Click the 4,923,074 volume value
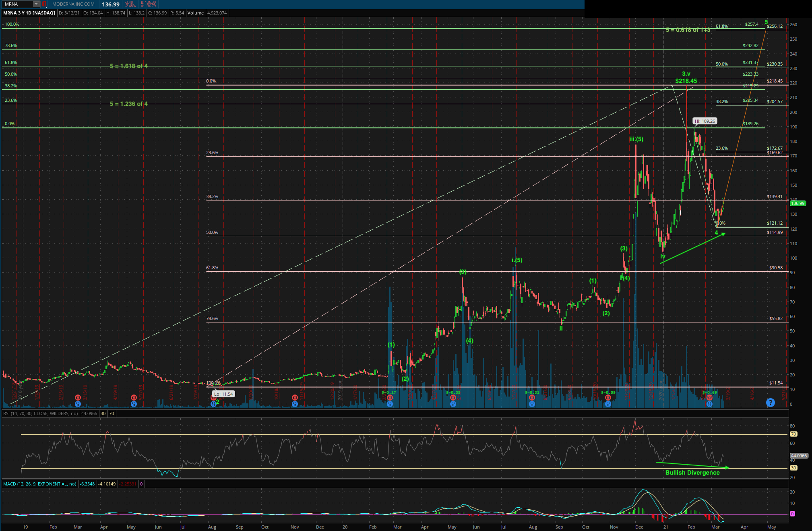The image size is (812, 531). [217, 13]
